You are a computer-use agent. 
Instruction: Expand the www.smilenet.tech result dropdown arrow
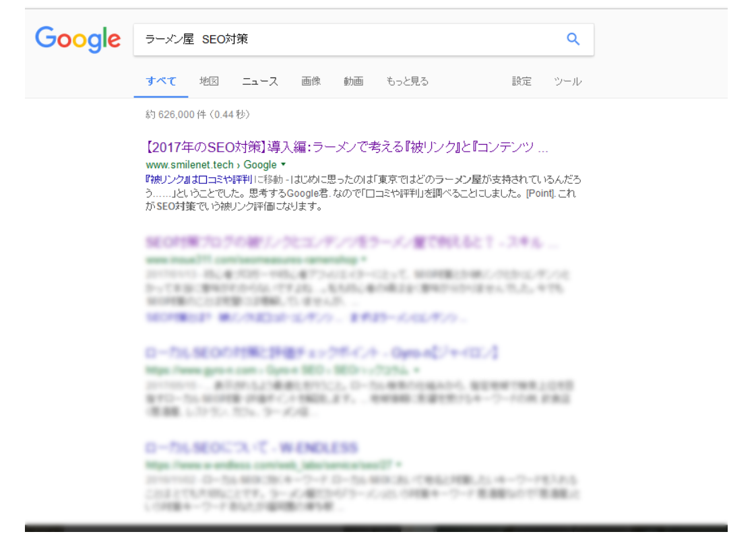point(284,165)
